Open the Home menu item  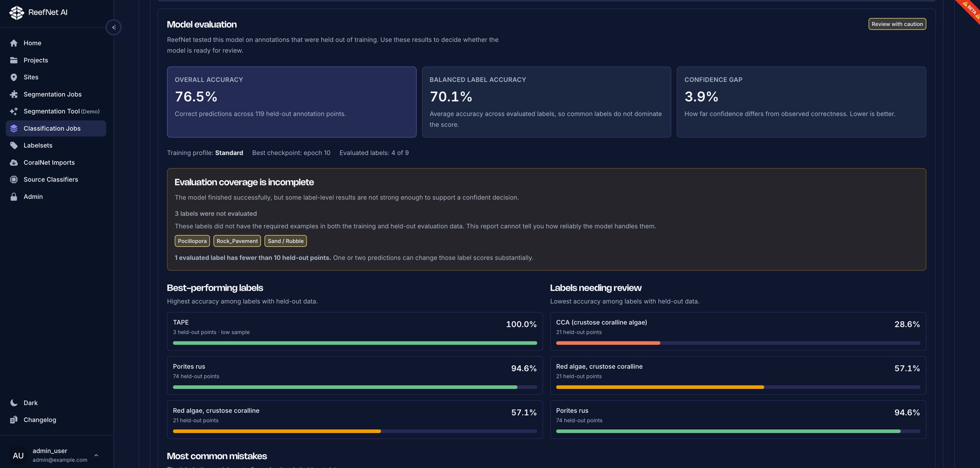point(56,43)
